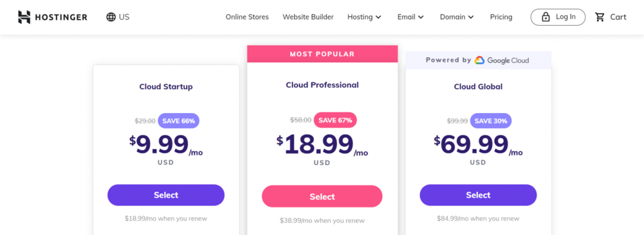Select the Cloud Professional plan
644x235 pixels.
(322, 197)
